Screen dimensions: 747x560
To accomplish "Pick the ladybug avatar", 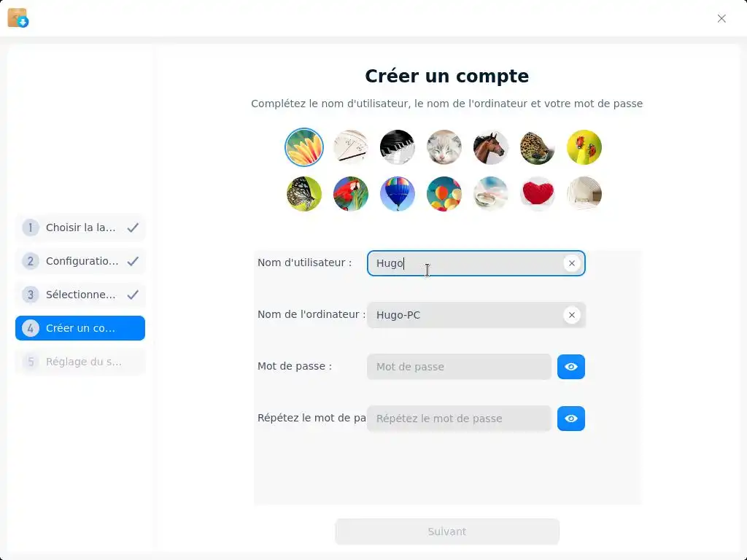I will [x=584, y=147].
